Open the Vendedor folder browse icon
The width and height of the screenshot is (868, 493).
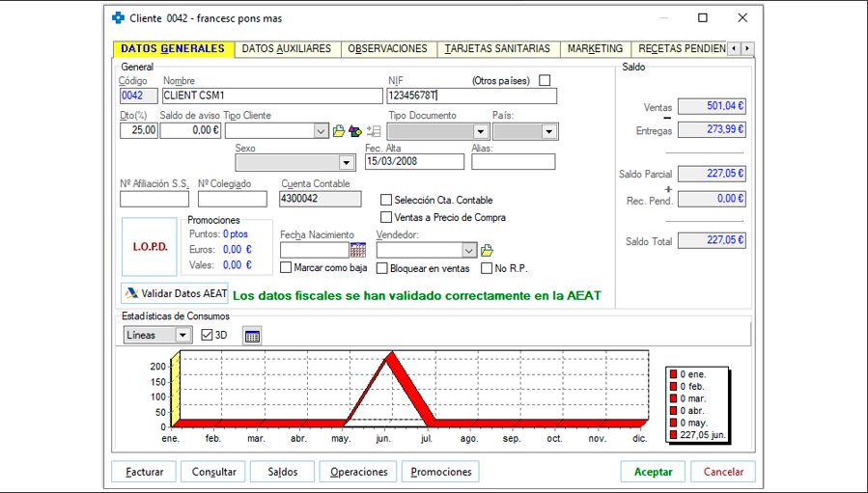pyautogui.click(x=488, y=250)
